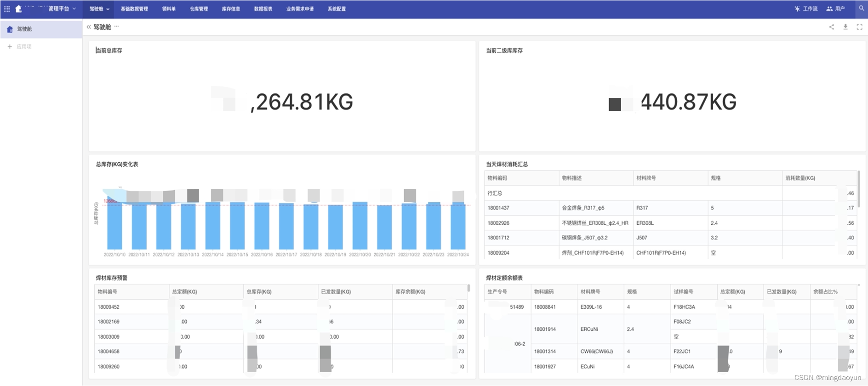Select 驾驶舱 in the left sidebar
The width and height of the screenshot is (868, 386).
pos(41,29)
